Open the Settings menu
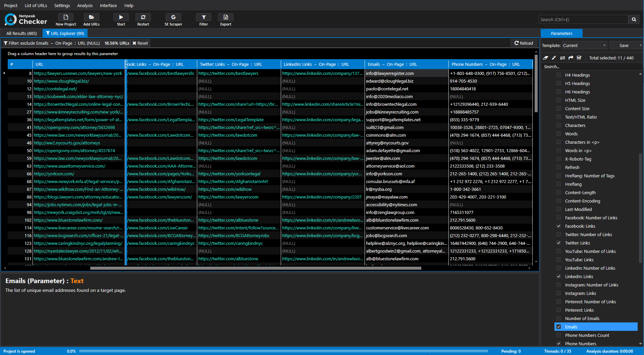Viewport: 644px width, 355px height. 62,5
